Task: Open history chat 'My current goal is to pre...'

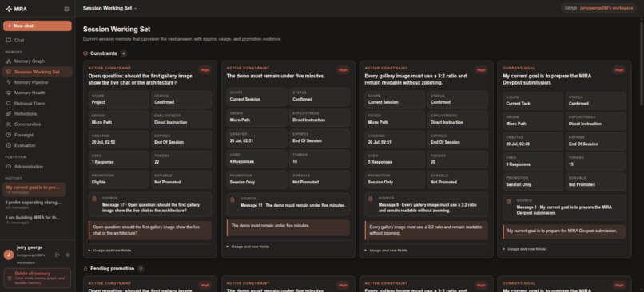Action: [34, 189]
